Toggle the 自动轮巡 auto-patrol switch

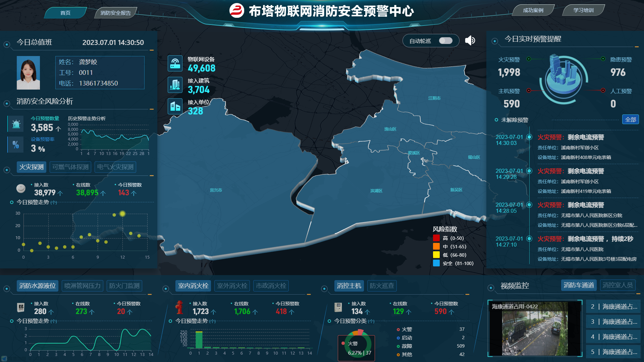pyautogui.click(x=445, y=41)
